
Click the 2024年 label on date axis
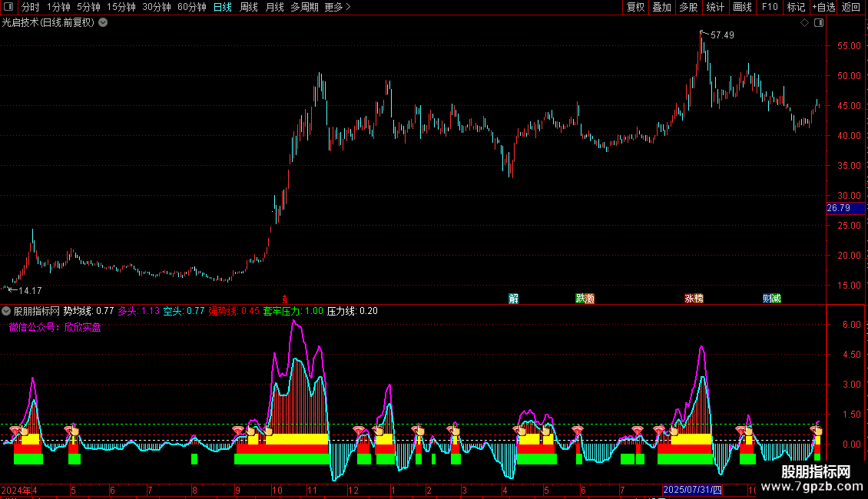(x=16, y=490)
